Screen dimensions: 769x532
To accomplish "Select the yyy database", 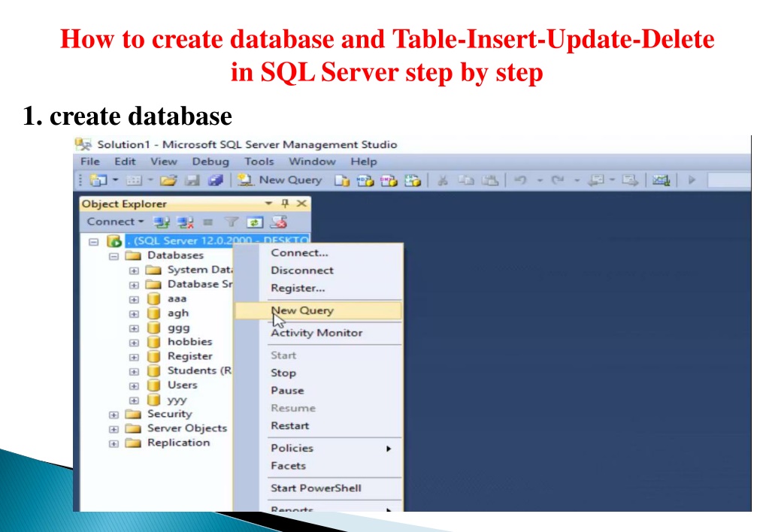I will point(177,400).
